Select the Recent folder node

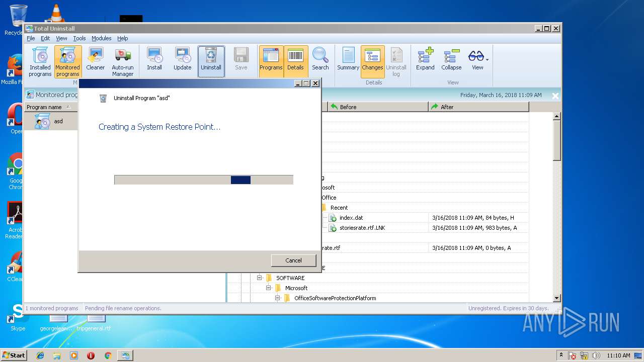(339, 208)
